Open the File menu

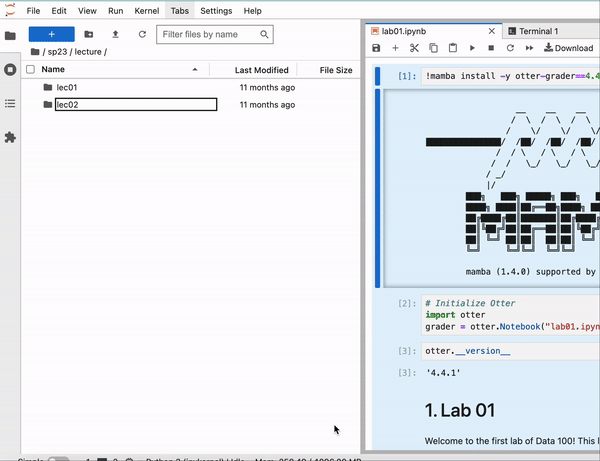point(33,11)
